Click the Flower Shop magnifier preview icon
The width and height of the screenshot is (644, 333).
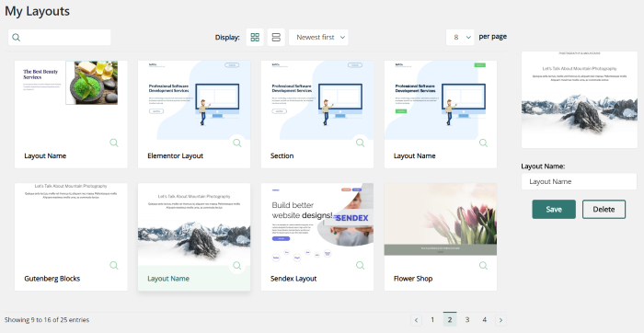[x=483, y=265]
